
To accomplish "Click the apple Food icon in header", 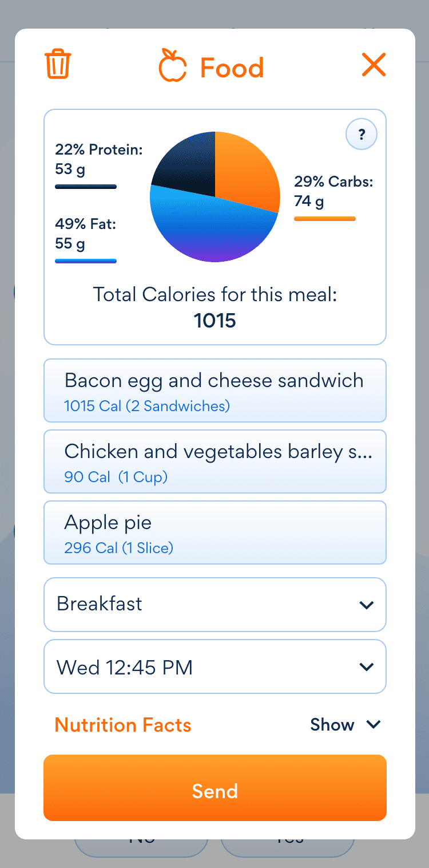I will tap(173, 65).
